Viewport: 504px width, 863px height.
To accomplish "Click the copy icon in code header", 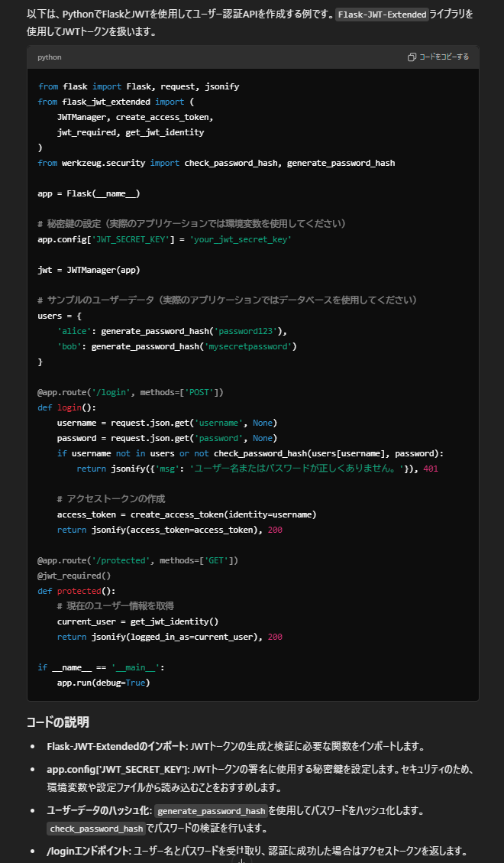I will tap(412, 57).
